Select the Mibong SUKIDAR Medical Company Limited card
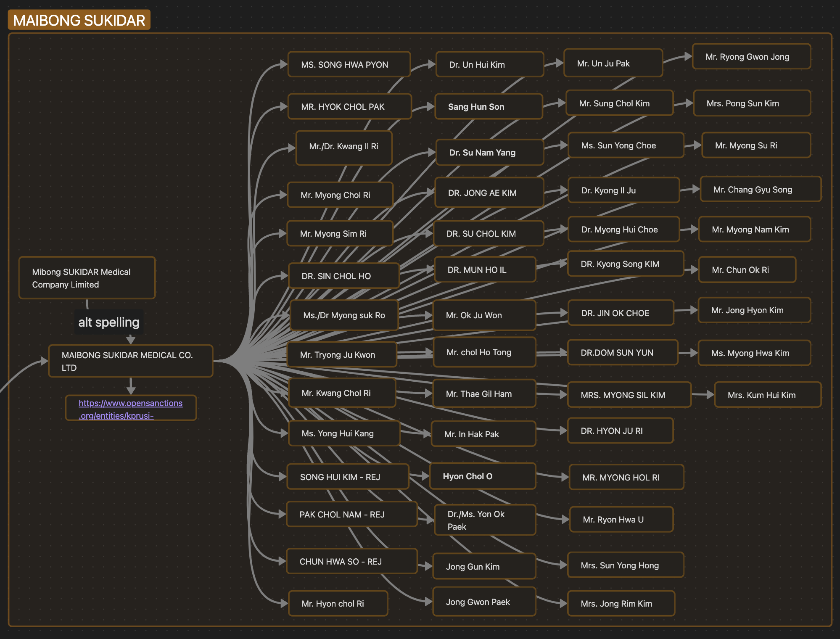 point(87,278)
